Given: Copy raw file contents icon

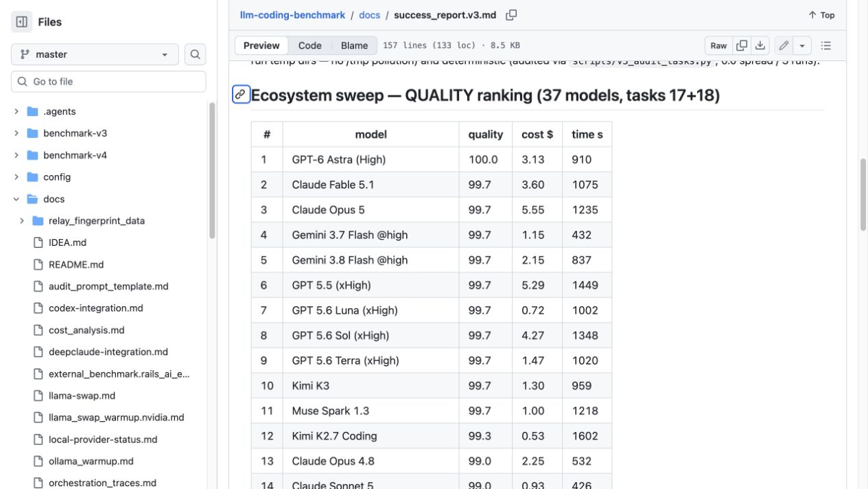Looking at the screenshot, I should (x=742, y=45).
